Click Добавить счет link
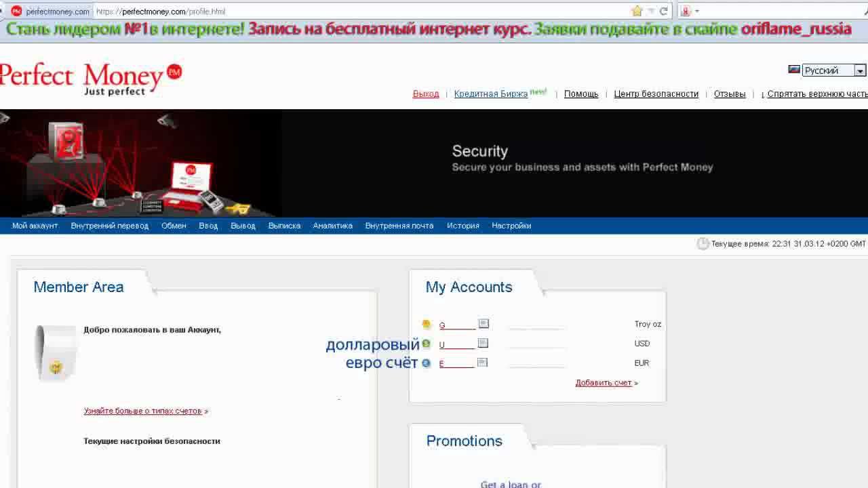The image size is (868, 488). (604, 383)
